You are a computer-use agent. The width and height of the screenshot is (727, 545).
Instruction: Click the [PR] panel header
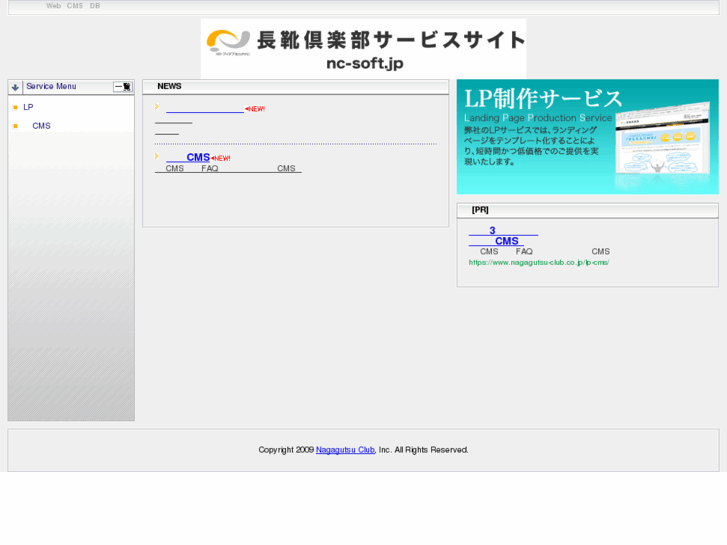point(587,210)
